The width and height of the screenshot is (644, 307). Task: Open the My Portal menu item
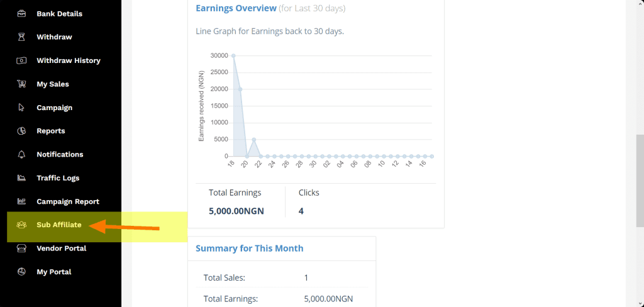[53, 272]
